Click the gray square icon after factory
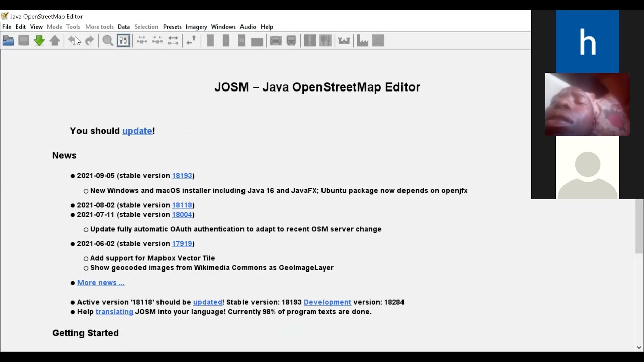This screenshot has height=362, width=644. pos(378,41)
